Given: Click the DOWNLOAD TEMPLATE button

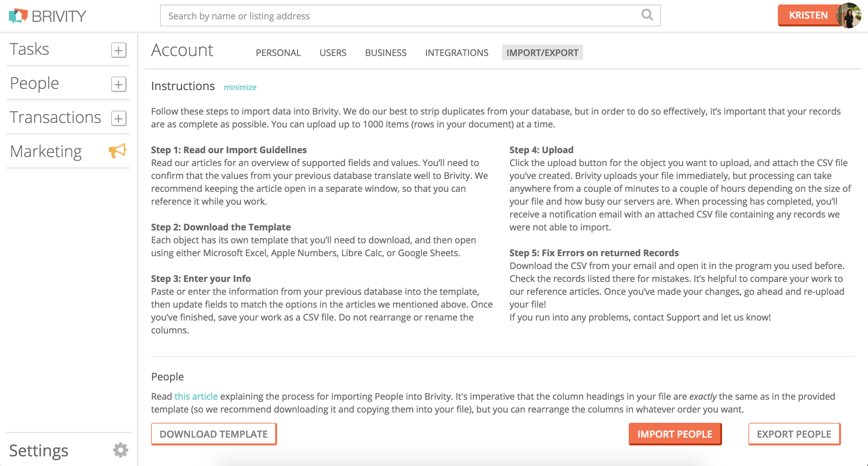Looking at the screenshot, I should [214, 434].
